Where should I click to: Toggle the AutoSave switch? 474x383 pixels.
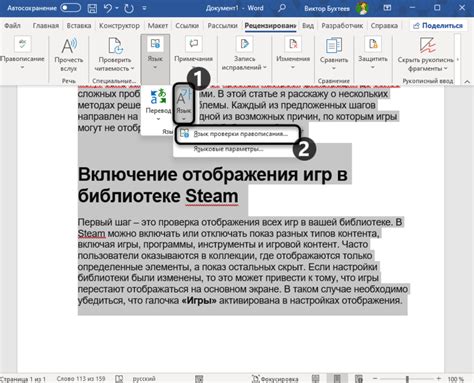pos(70,8)
